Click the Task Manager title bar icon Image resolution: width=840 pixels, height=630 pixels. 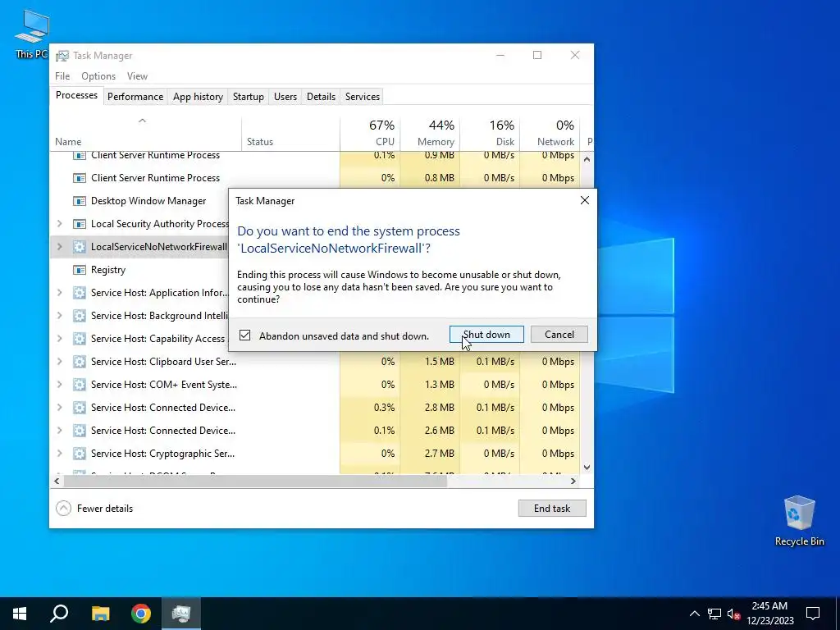pos(62,56)
